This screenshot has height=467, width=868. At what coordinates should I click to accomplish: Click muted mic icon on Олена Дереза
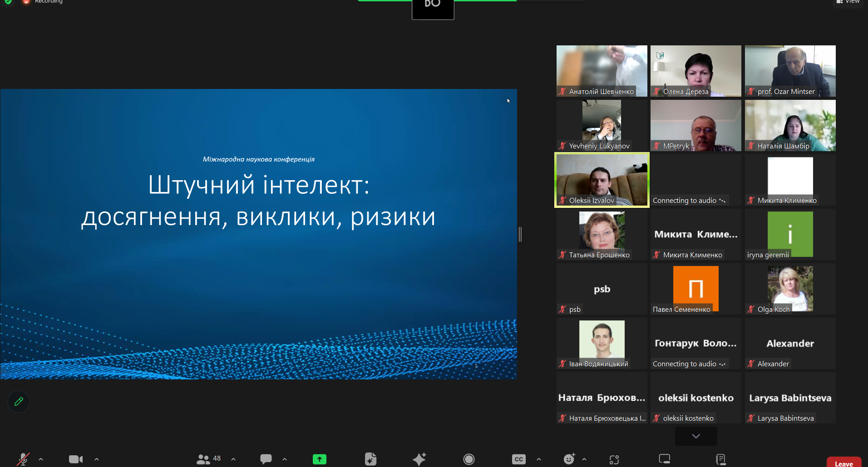click(x=656, y=91)
